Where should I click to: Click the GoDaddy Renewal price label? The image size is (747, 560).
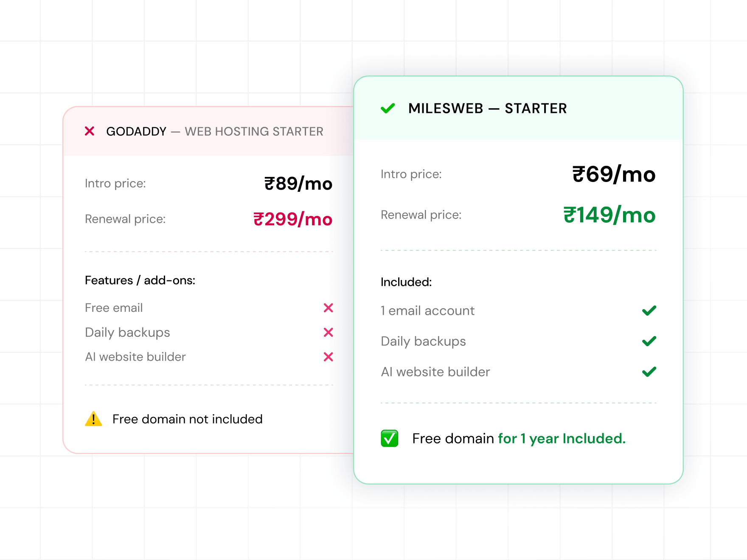click(125, 219)
